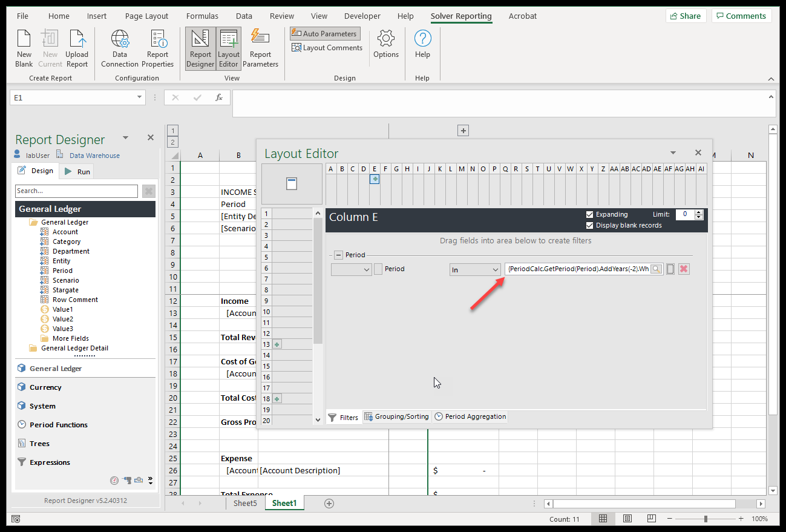Click the Data Connection icon
The width and height of the screenshot is (786, 532).
point(120,48)
